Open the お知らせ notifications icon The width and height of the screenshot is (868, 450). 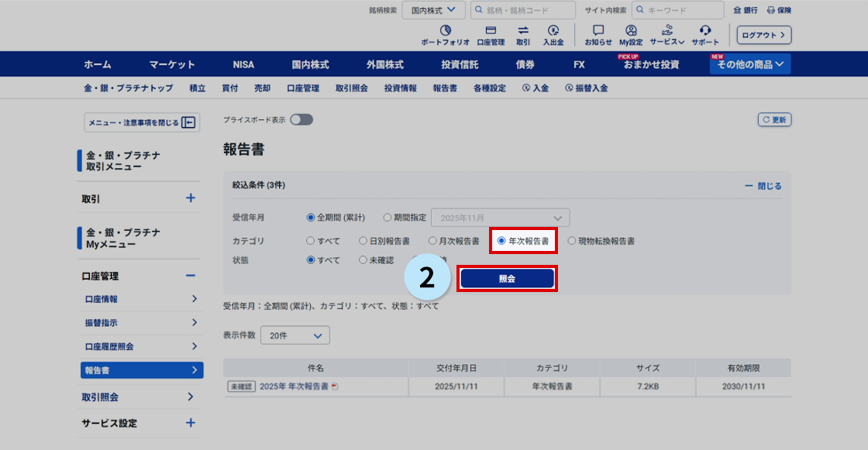pyautogui.click(x=598, y=31)
